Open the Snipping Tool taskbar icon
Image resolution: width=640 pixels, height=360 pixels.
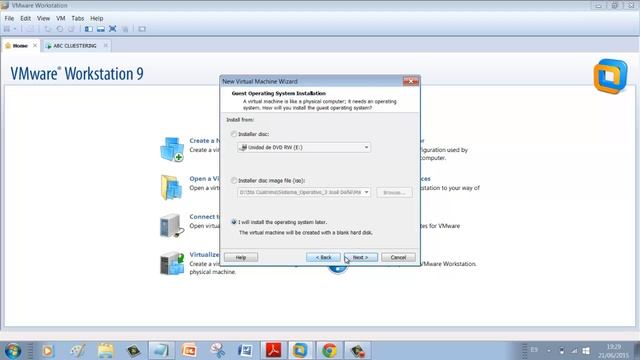coord(218,351)
